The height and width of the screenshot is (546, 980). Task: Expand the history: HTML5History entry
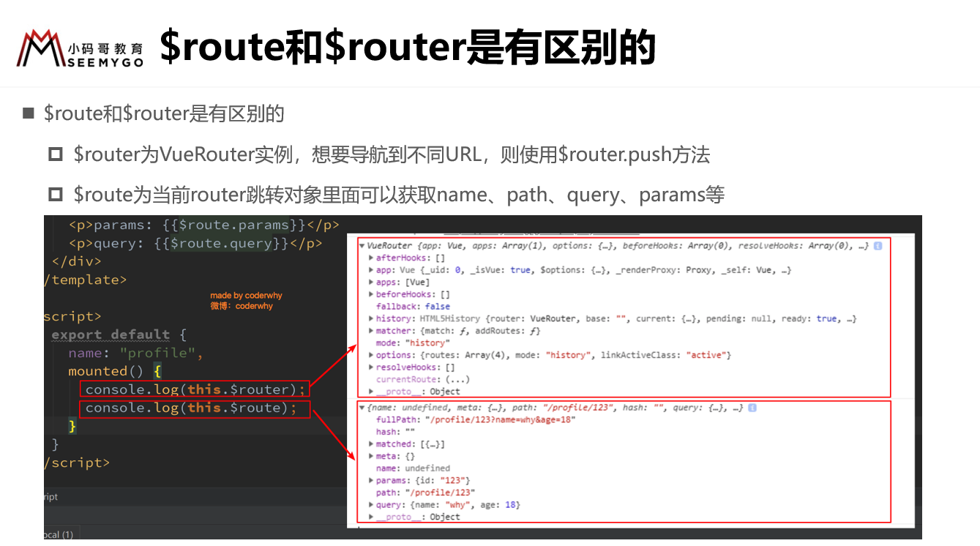(x=371, y=319)
